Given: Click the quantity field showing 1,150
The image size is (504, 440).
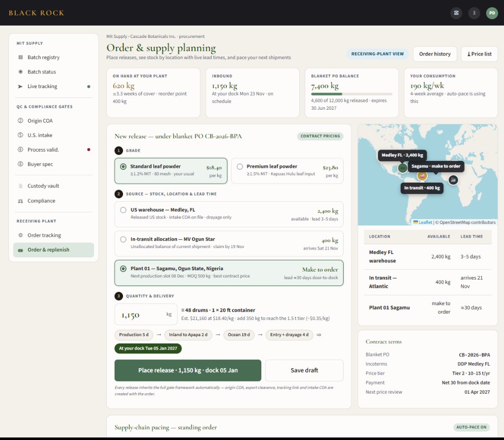Looking at the screenshot, I should pos(146,314).
